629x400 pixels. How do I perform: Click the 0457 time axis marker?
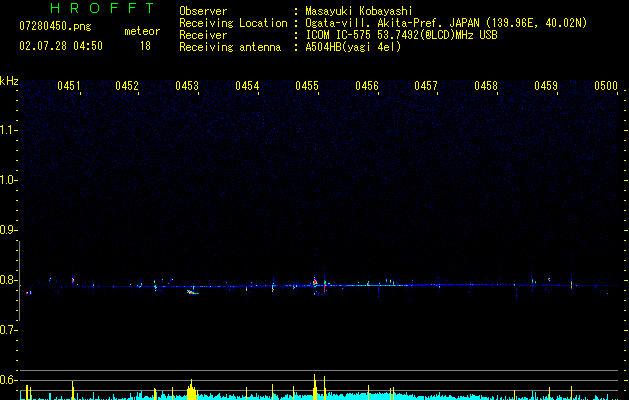[426, 86]
